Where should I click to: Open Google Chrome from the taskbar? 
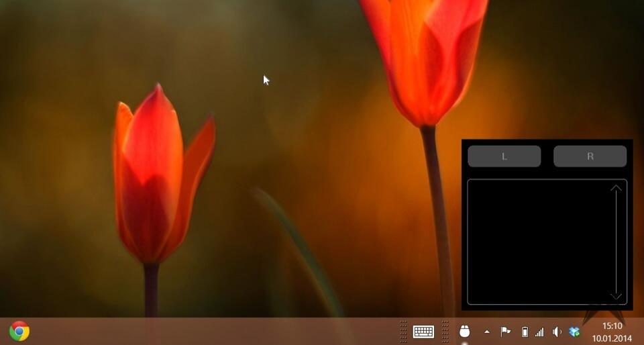click(x=19, y=331)
